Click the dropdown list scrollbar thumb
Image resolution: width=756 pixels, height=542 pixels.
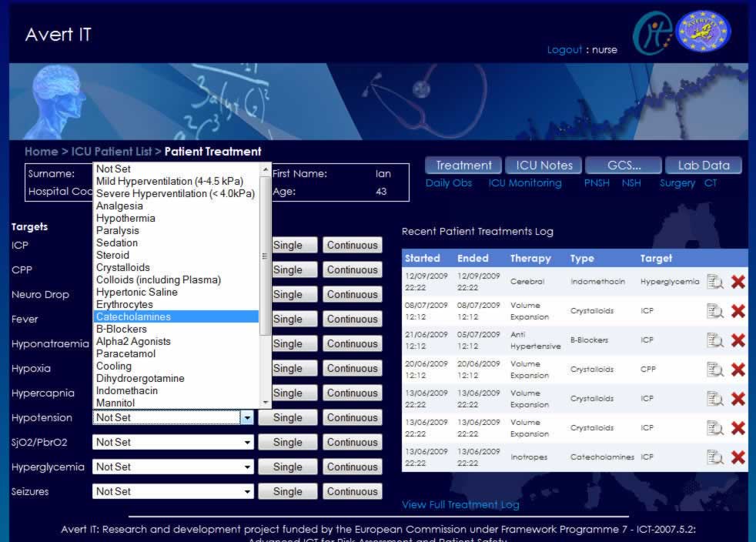click(265, 256)
